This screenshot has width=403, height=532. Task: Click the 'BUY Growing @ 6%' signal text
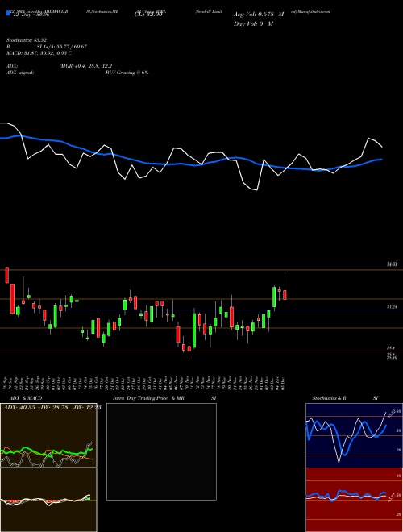127,73
